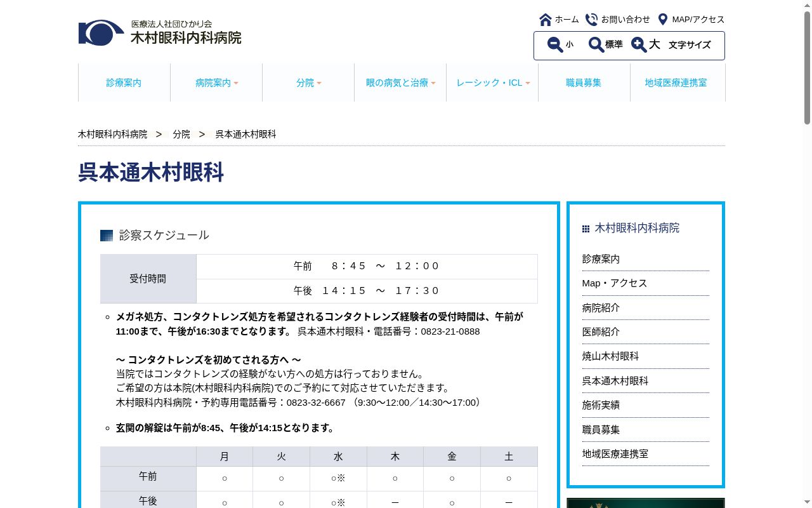Open sidebar link 医師紹介

[601, 332]
